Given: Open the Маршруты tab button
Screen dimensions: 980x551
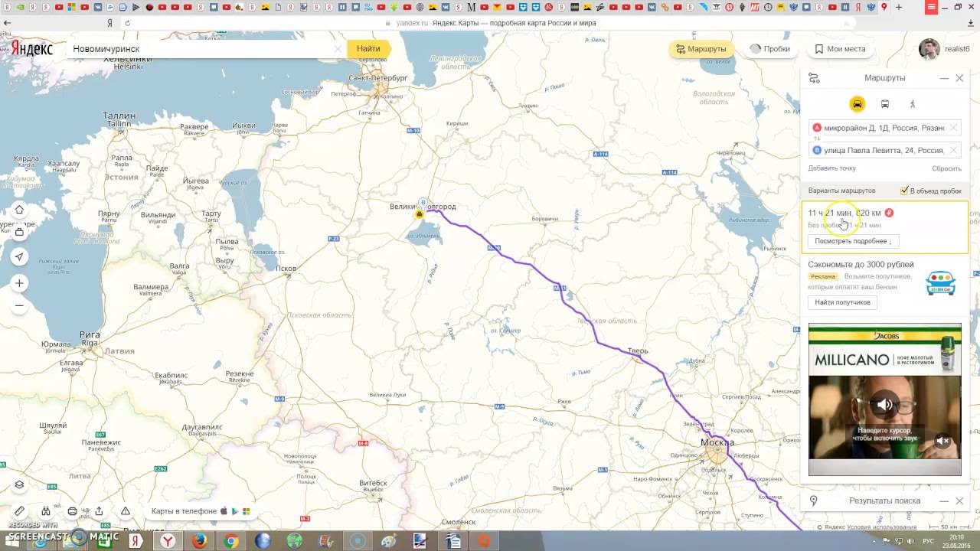Looking at the screenshot, I should [x=701, y=49].
